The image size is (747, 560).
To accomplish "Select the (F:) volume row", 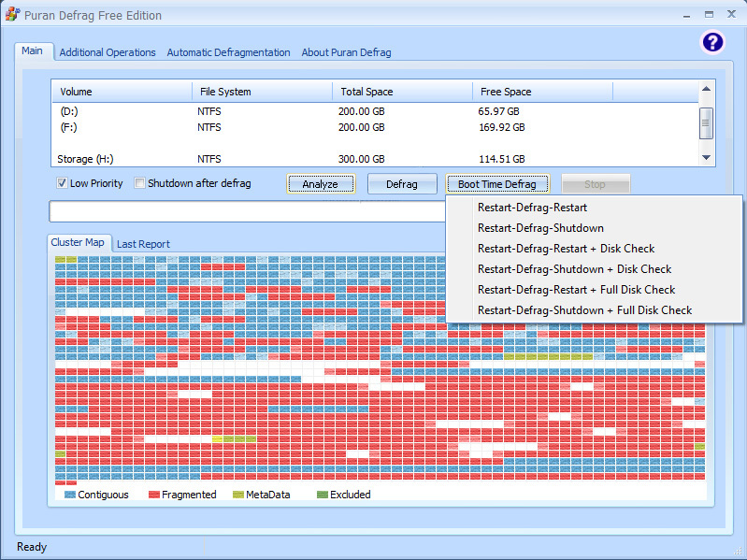I will [x=375, y=127].
